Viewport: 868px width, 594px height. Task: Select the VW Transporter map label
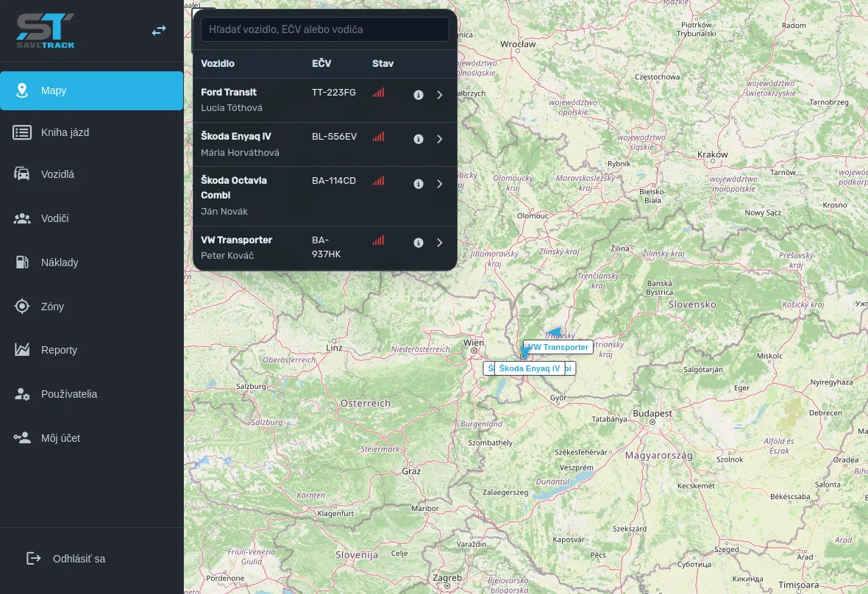[558, 347]
